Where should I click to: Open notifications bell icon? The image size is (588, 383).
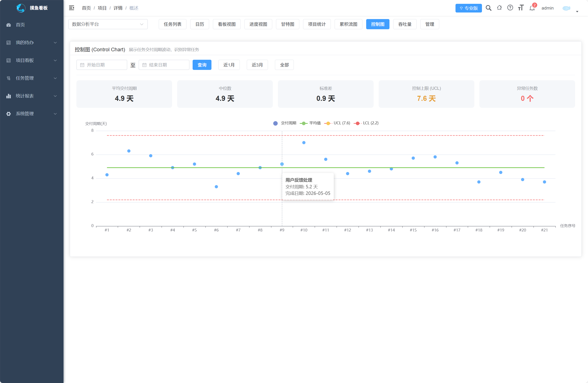pos(532,8)
